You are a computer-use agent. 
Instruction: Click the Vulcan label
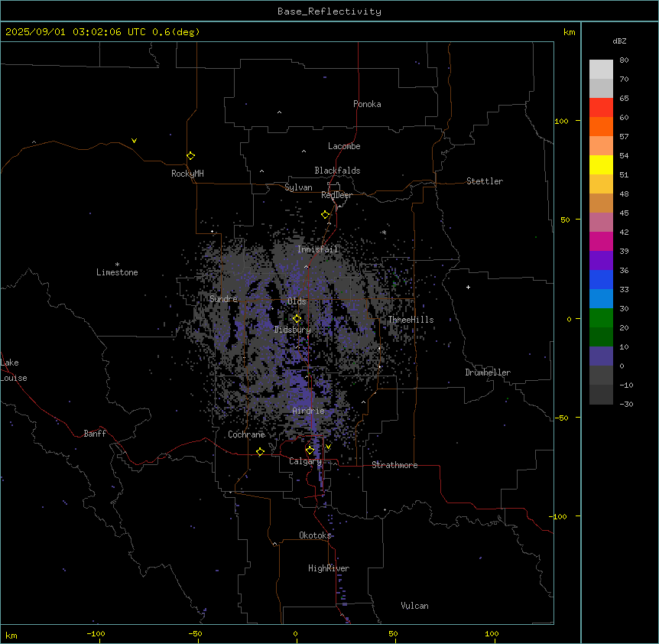415,606
